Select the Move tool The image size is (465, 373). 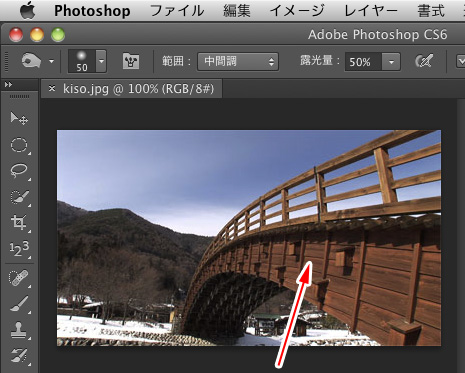(x=19, y=118)
